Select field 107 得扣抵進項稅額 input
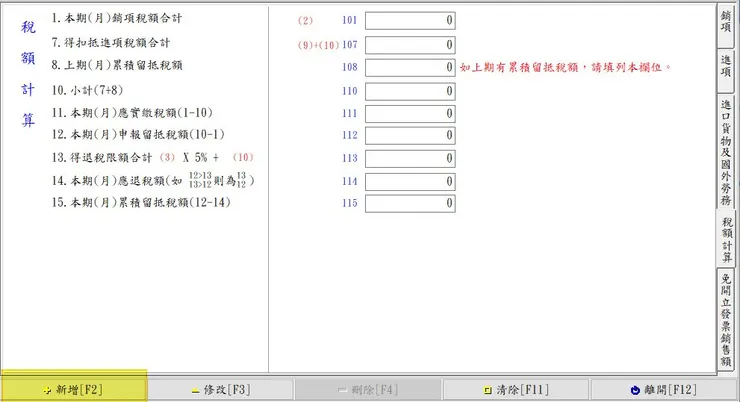Screen dimensions: 740x402 [410, 45]
